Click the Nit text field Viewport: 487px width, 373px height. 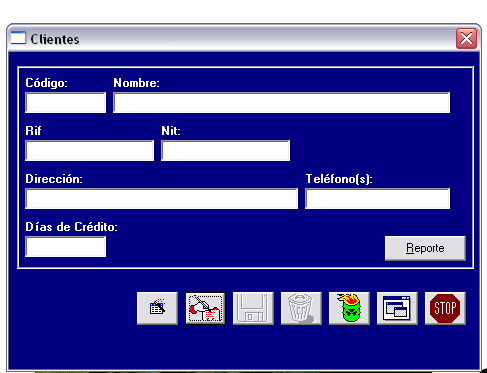point(226,151)
